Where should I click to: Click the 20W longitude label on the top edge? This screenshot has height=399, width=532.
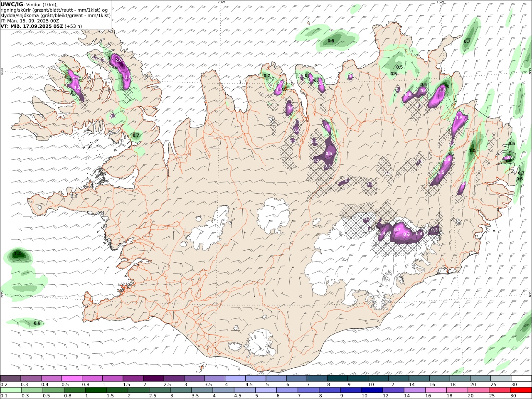pyautogui.click(x=221, y=2)
